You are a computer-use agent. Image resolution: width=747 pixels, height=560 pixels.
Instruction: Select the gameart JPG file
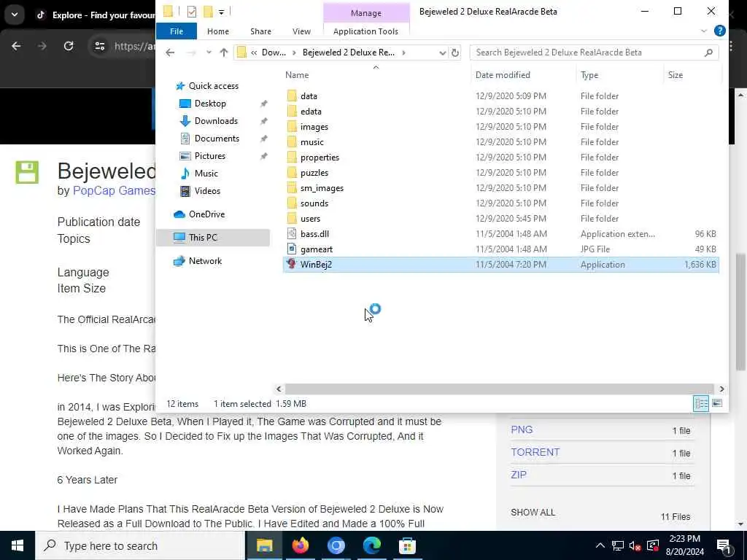[317, 249]
